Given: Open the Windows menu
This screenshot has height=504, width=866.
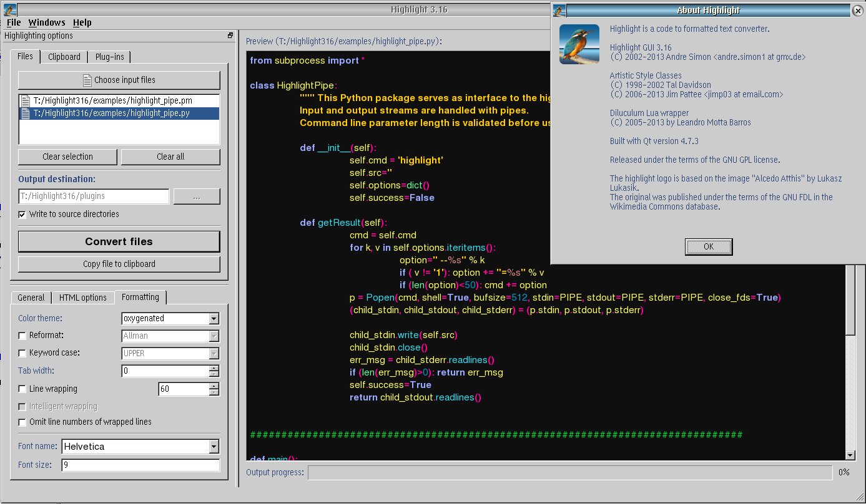Looking at the screenshot, I should [x=47, y=22].
